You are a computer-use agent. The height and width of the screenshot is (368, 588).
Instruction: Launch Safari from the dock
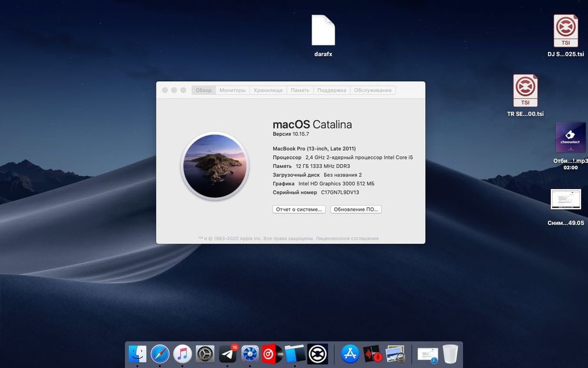pyautogui.click(x=160, y=354)
